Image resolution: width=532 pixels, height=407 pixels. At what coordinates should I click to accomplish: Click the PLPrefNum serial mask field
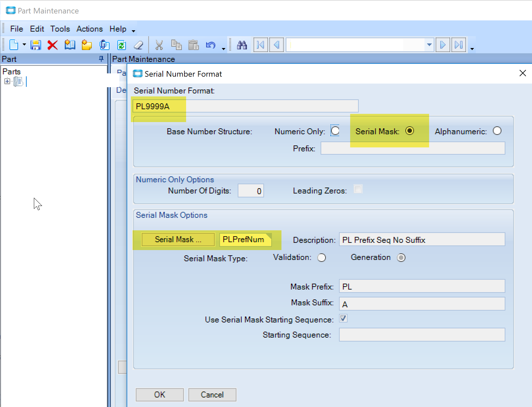coord(245,240)
